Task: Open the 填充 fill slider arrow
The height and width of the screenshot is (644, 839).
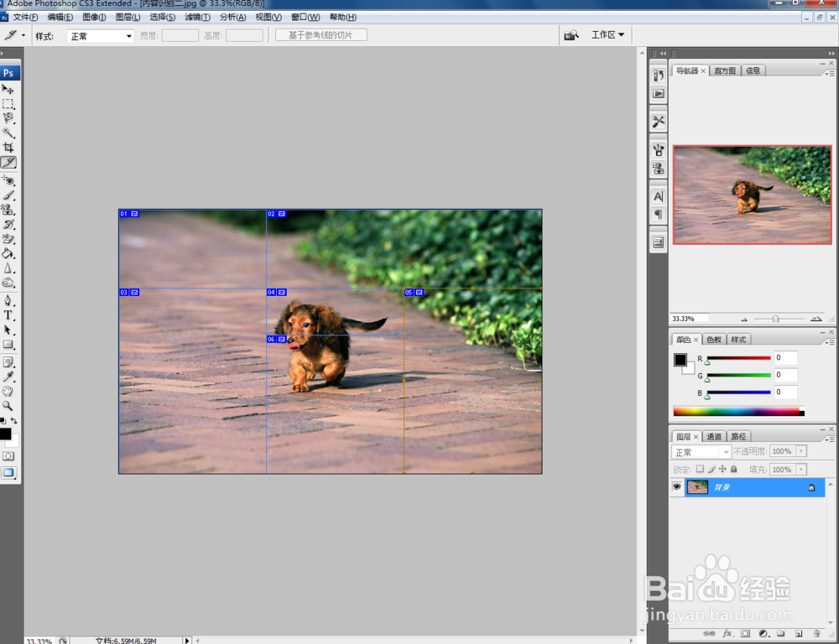Action: tap(801, 470)
